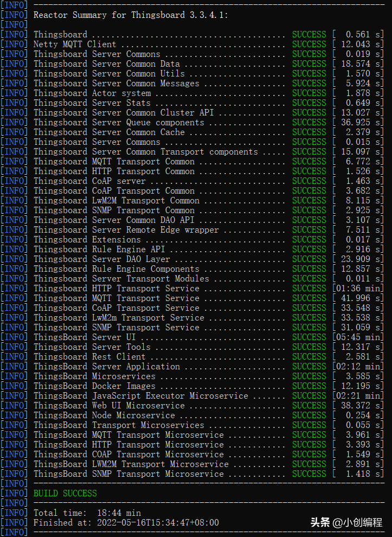Click SUCCESS status of Netty MQTT Client
Viewport: 392px width, 537px height.
309,44
